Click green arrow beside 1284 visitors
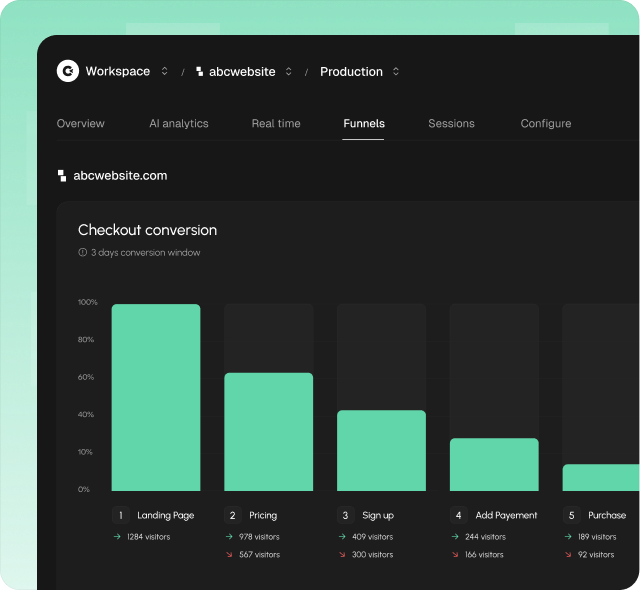Image resolution: width=640 pixels, height=590 pixels. 117,537
